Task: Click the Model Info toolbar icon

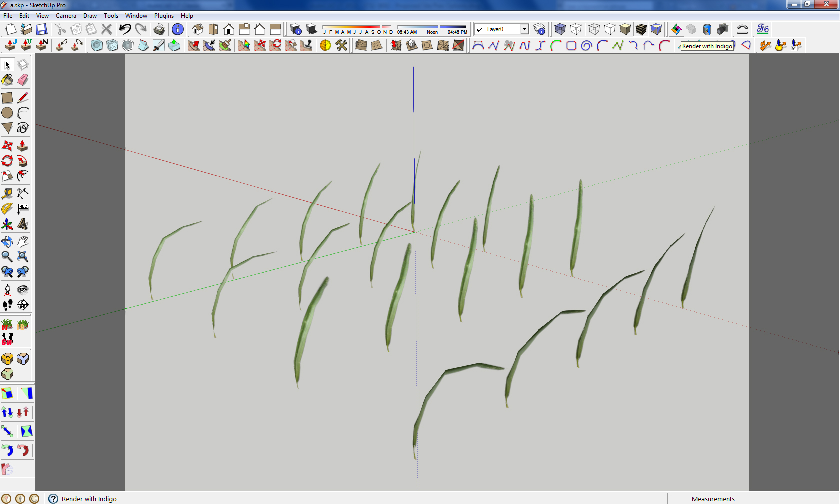Action: pos(178,29)
